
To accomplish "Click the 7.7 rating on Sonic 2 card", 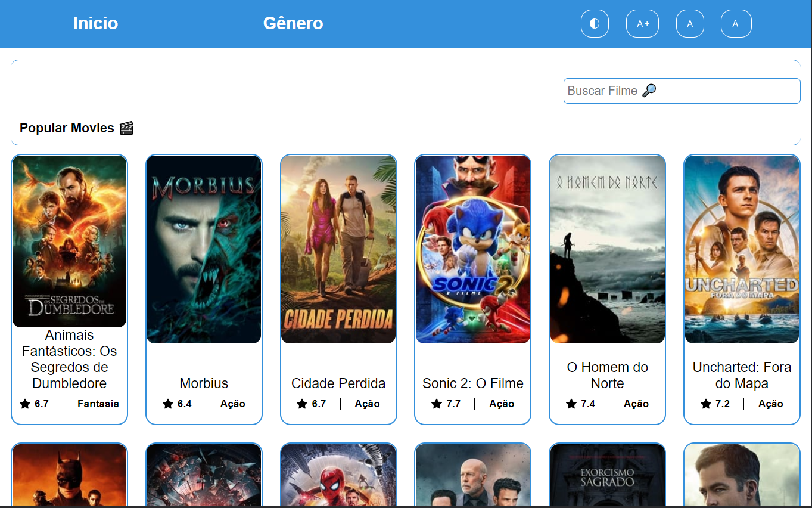I will [x=453, y=404].
